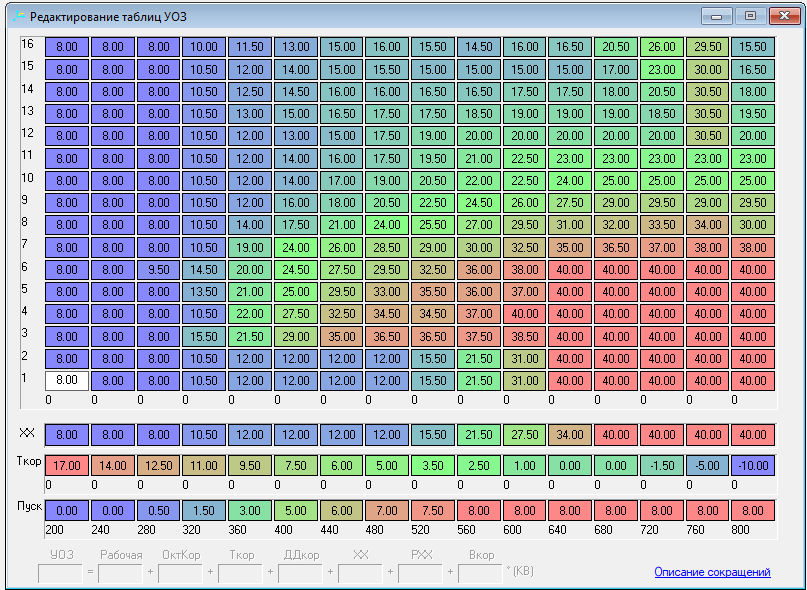Image resolution: width=807 pixels, height=590 pixels.
Task: Select the -1.50 cell in the Ткор row
Action: coord(662,465)
